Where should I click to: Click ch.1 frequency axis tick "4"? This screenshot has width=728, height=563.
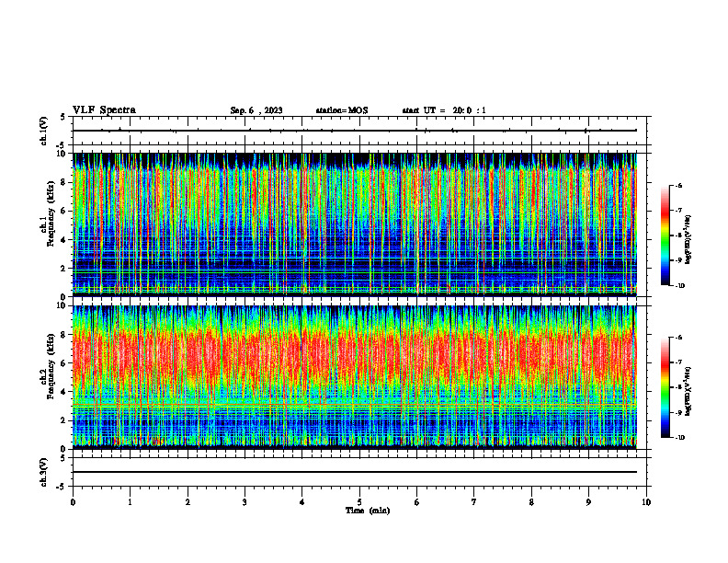click(x=64, y=240)
